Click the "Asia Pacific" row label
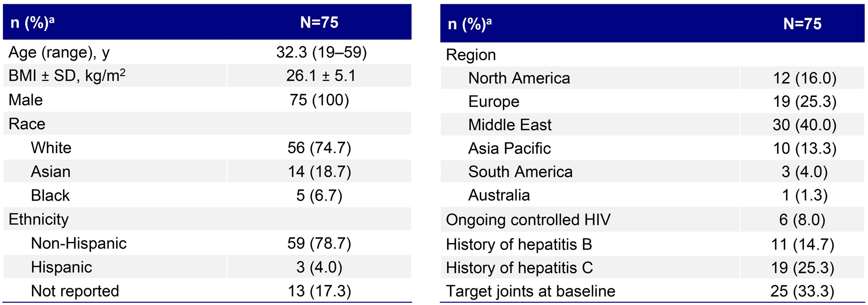 click(509, 149)
